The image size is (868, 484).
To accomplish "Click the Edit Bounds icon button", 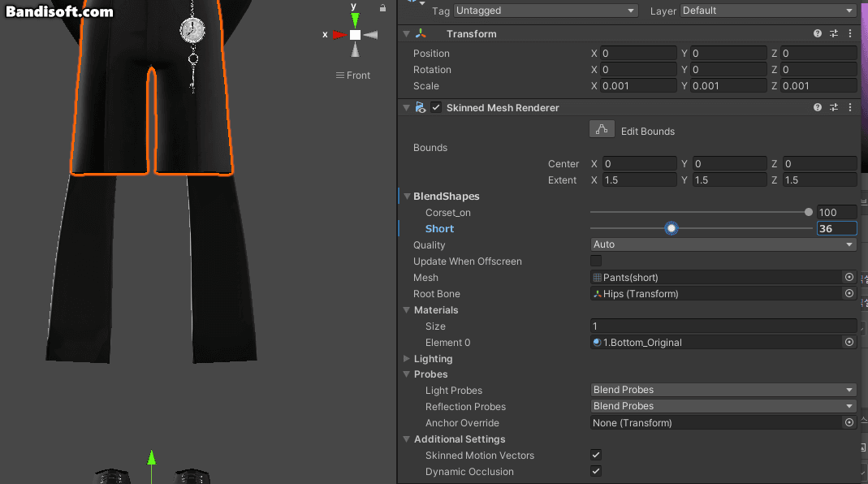I will [x=602, y=130].
